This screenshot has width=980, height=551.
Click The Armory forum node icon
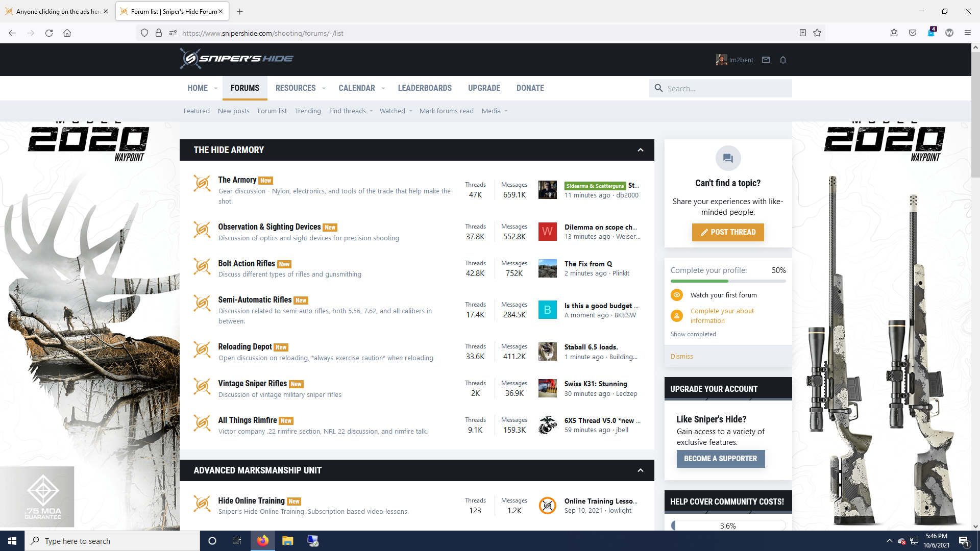click(202, 183)
